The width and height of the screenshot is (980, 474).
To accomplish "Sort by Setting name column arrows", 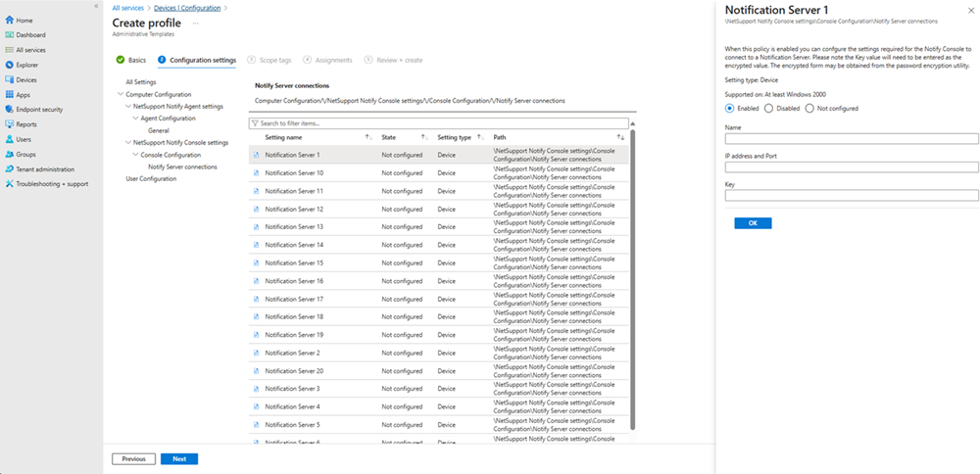I will 368,137.
